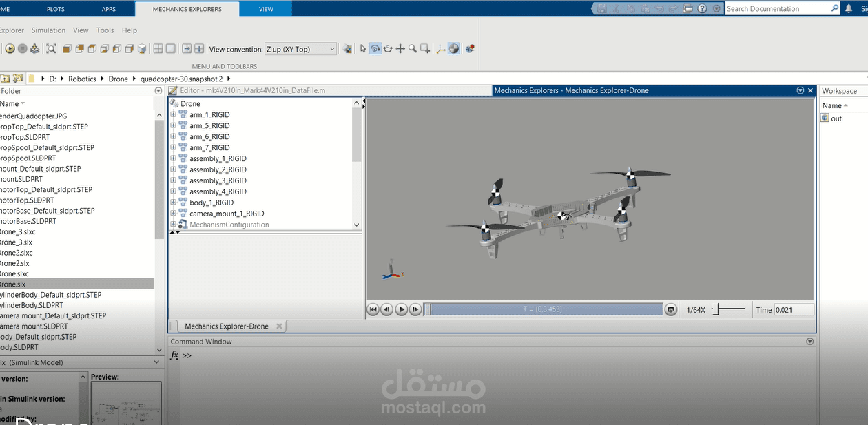Choose the isometric view icon
This screenshot has width=868, height=425.
pos(142,49)
